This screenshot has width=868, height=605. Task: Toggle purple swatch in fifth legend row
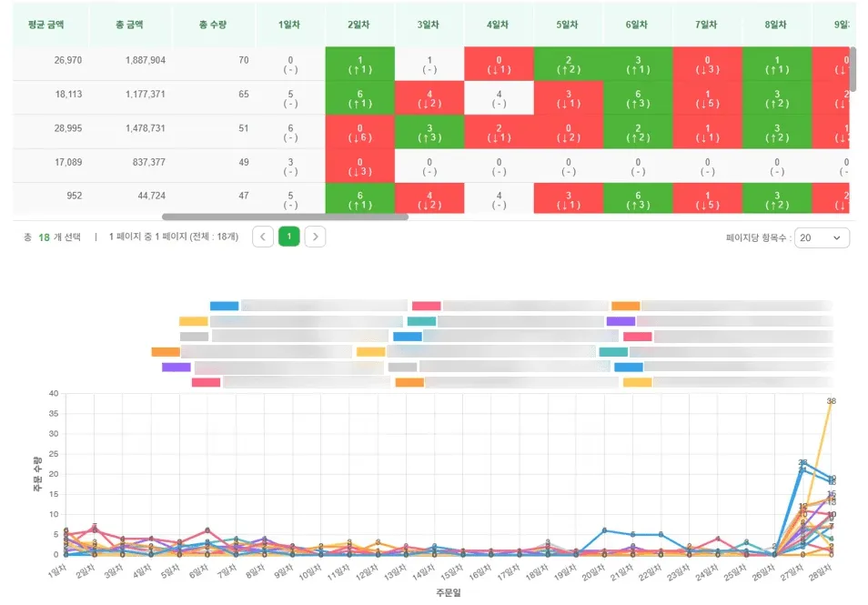tap(176, 367)
